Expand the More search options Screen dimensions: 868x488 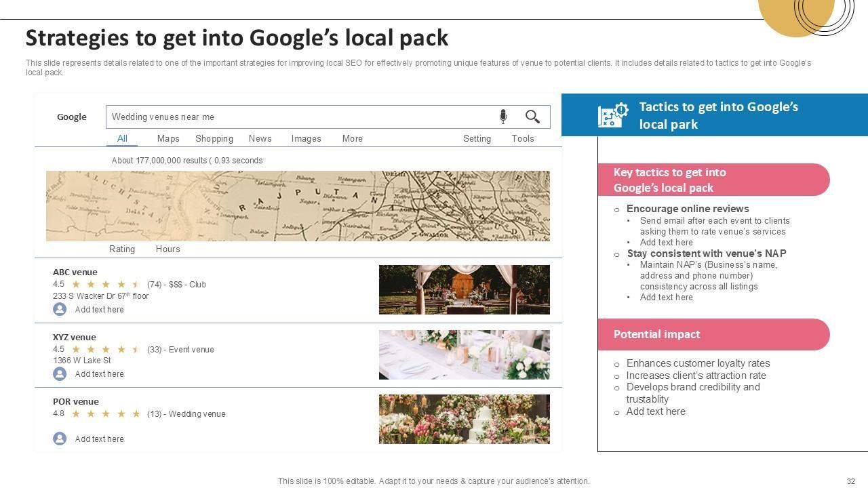pos(352,138)
